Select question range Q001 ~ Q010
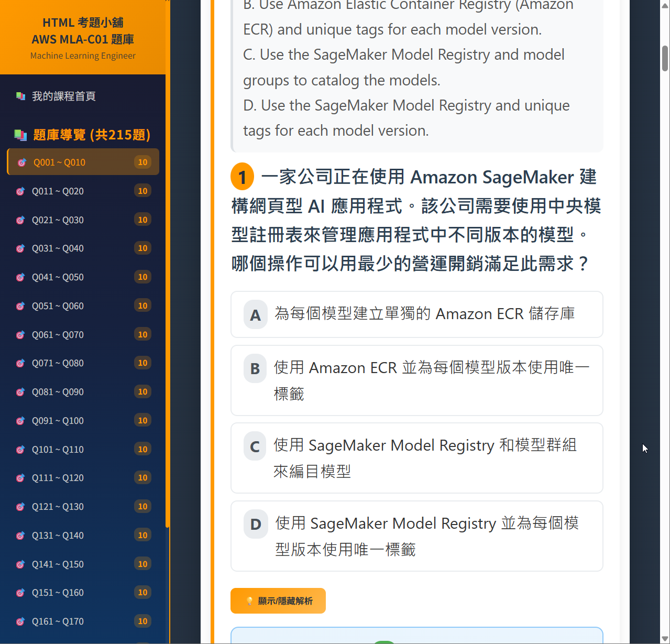This screenshot has width=670, height=644. (83, 162)
